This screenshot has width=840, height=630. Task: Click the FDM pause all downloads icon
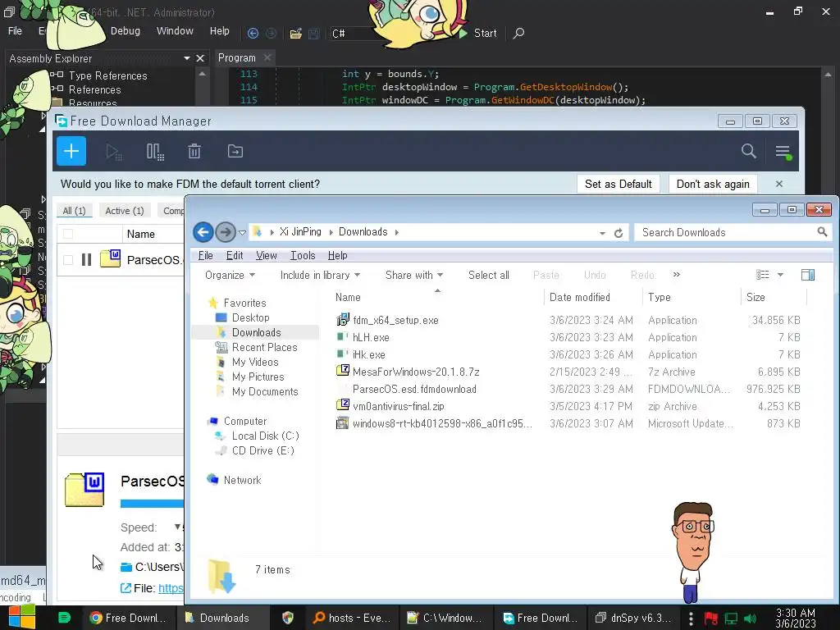[x=155, y=152]
